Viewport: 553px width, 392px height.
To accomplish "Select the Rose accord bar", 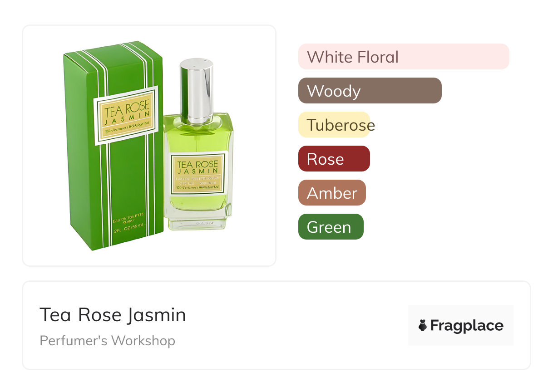I will pyautogui.click(x=334, y=159).
